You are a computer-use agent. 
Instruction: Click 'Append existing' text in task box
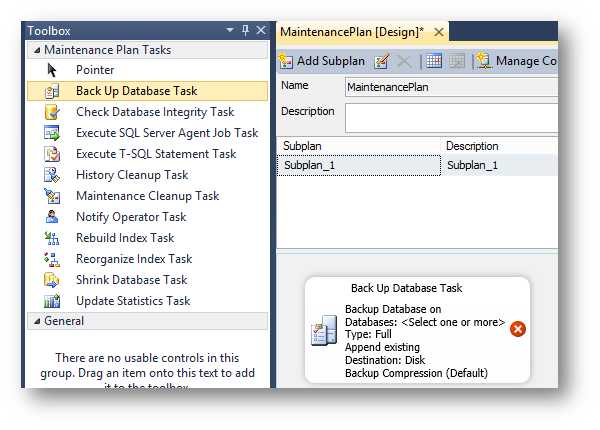382,347
